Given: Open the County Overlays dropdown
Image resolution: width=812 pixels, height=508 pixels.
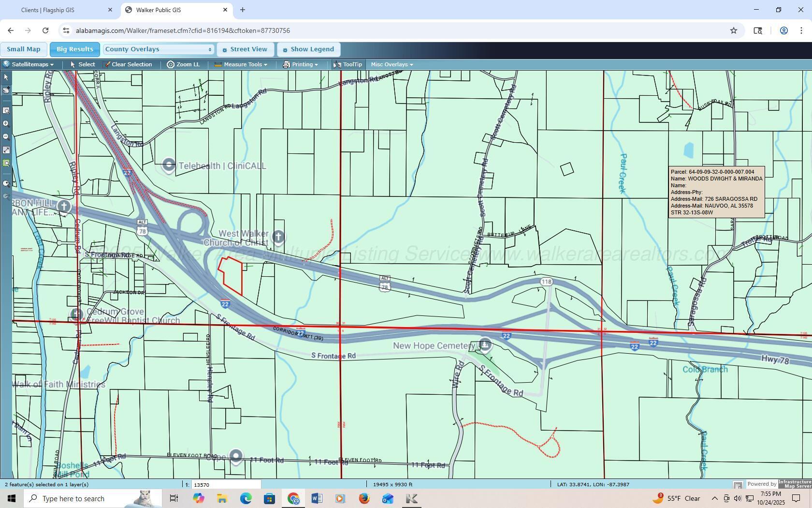Looking at the screenshot, I should 158,49.
